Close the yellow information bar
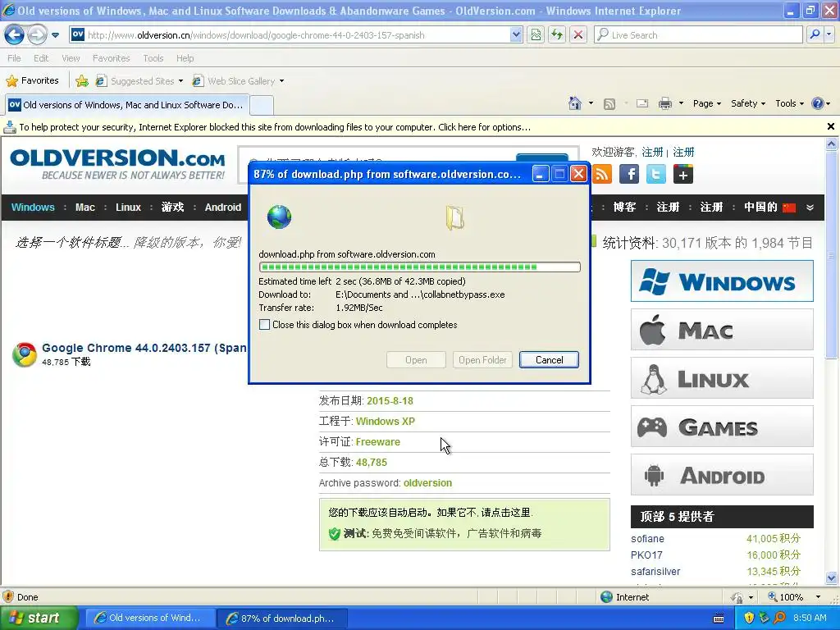The height and width of the screenshot is (630, 840). click(831, 126)
